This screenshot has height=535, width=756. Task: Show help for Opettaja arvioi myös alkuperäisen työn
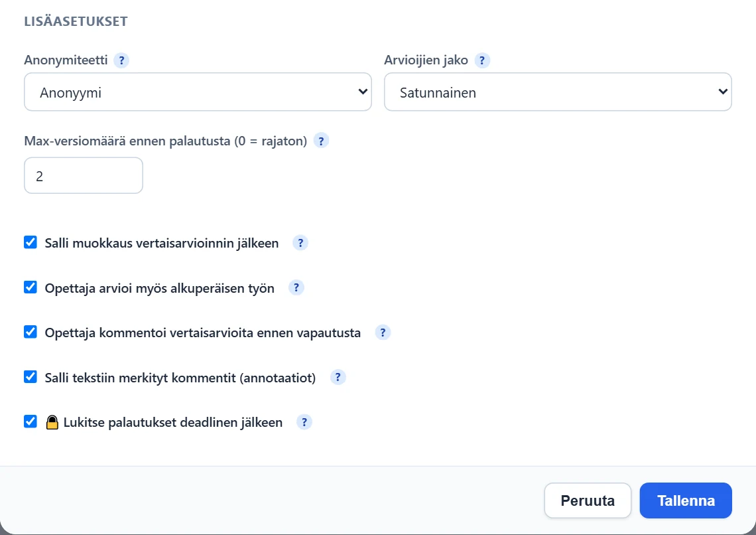click(x=296, y=287)
